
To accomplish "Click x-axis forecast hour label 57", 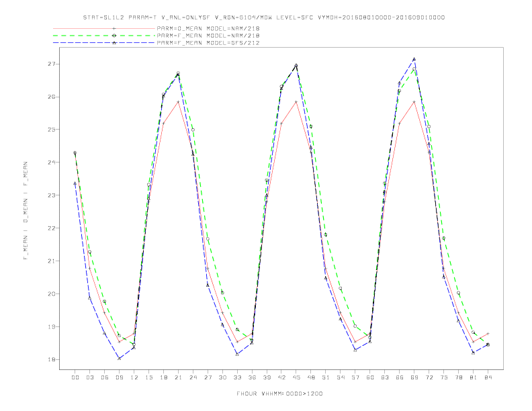I will (x=355, y=377).
